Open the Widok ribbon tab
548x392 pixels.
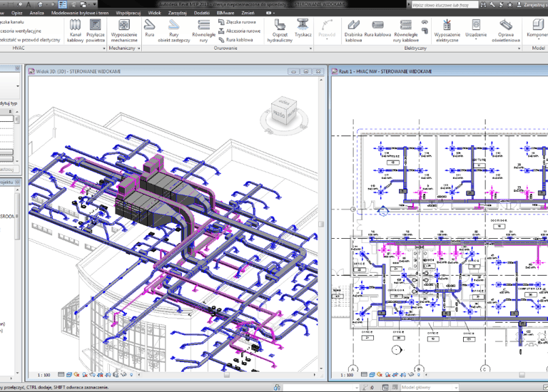[154, 13]
